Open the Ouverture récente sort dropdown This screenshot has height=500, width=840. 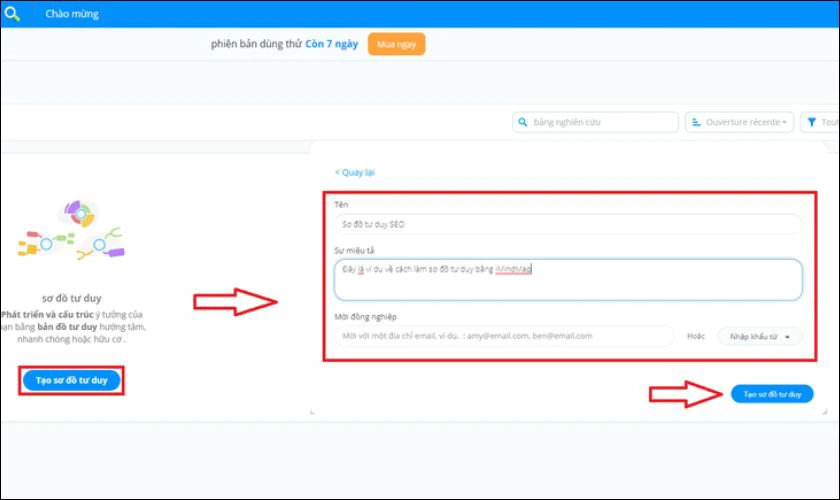click(x=739, y=122)
